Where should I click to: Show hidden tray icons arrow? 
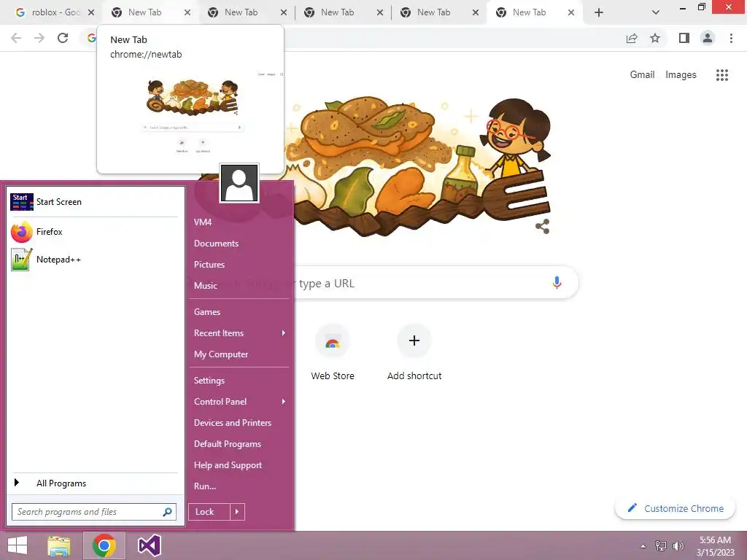[643, 546]
